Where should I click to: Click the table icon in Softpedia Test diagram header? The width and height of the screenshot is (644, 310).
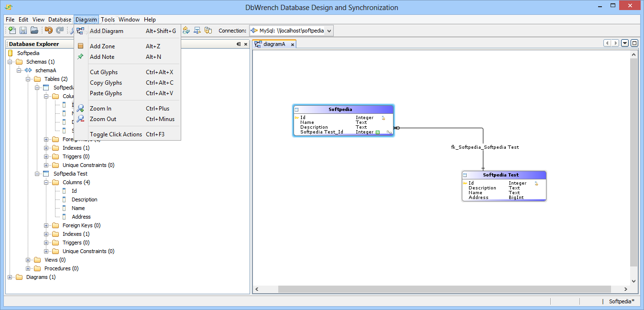(465, 175)
